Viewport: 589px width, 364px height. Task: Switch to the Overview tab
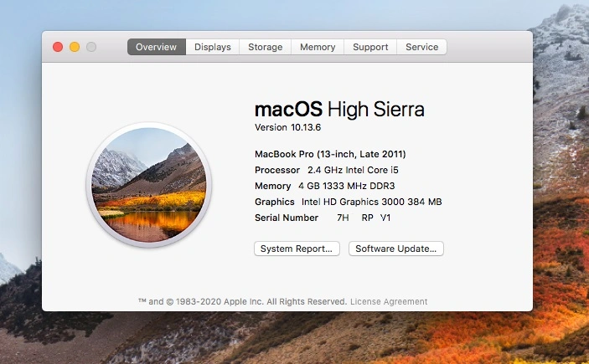tap(157, 47)
